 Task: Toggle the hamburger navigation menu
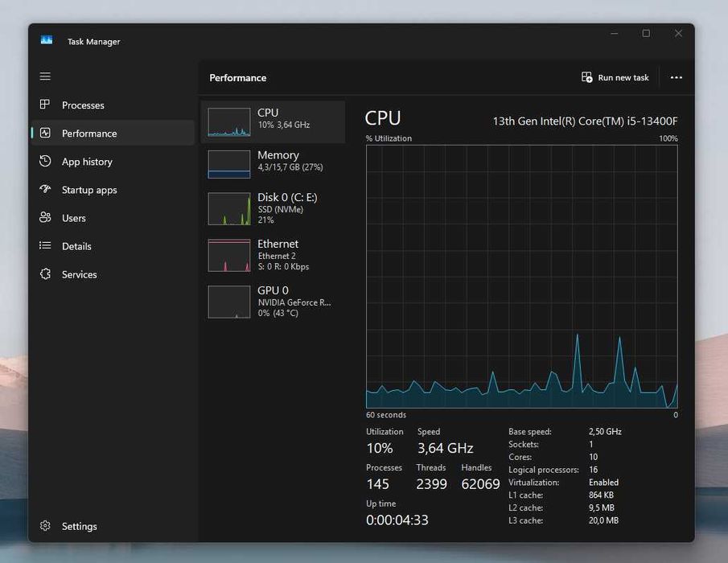(x=45, y=76)
